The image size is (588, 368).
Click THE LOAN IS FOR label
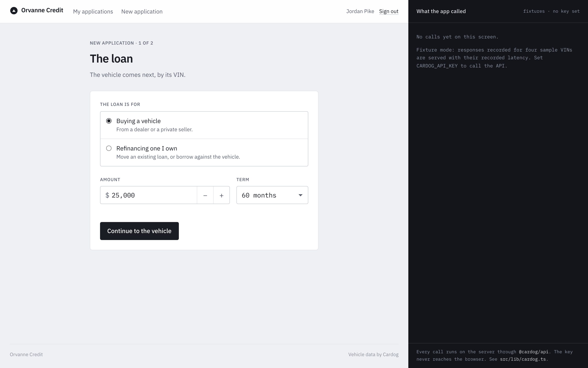coord(120,104)
